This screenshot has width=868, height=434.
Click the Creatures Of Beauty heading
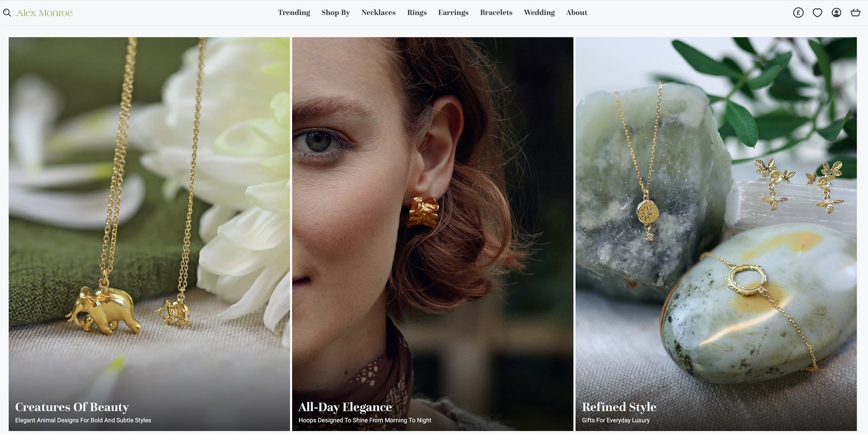(72, 407)
